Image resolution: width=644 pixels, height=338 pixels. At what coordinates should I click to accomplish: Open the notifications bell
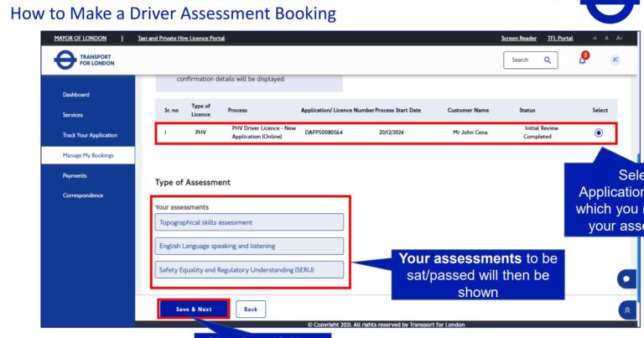pyautogui.click(x=583, y=59)
